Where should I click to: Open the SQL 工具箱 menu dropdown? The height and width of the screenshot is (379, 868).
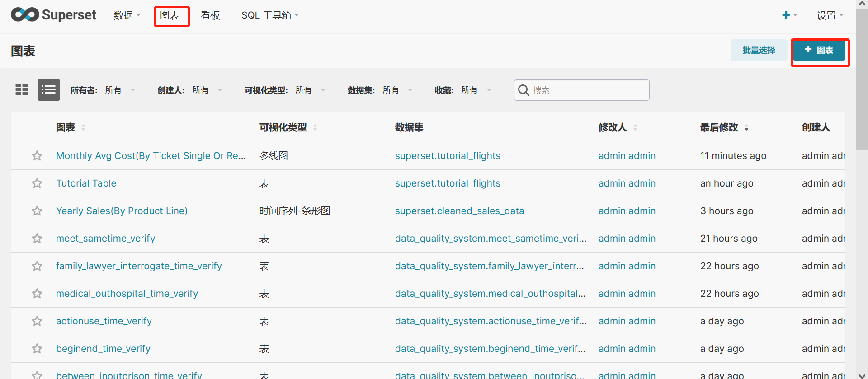(x=270, y=15)
